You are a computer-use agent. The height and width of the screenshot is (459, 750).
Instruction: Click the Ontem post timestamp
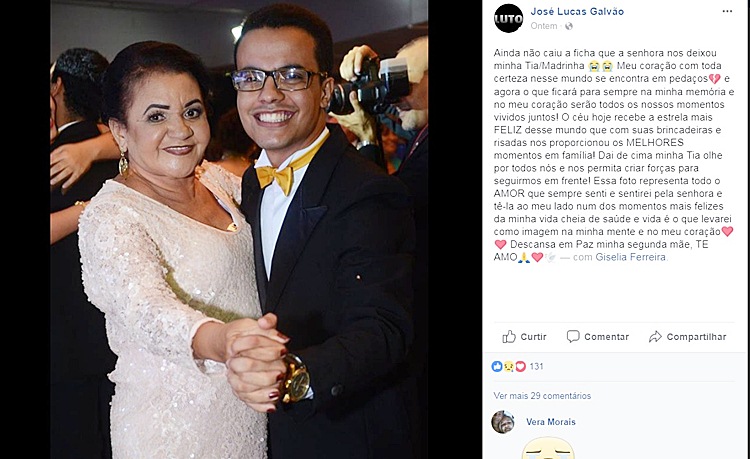544,26
